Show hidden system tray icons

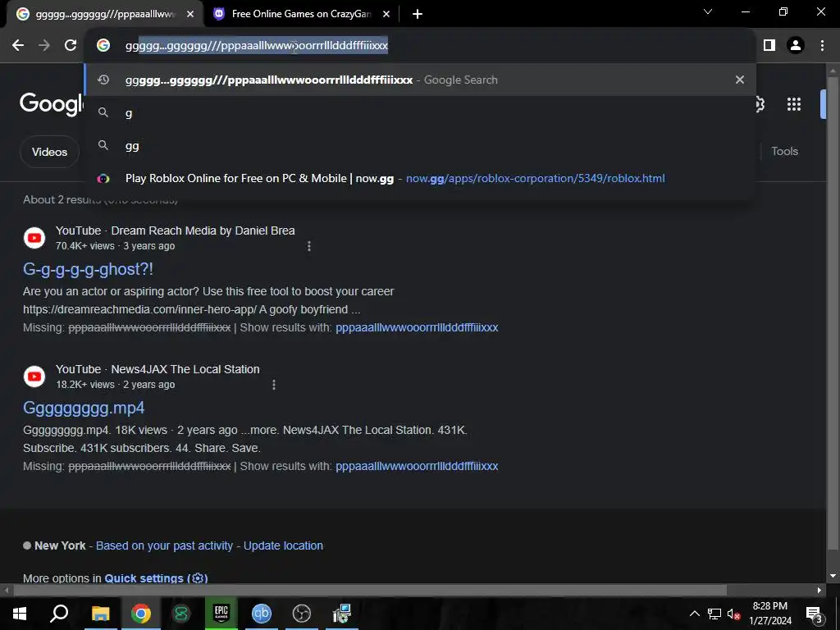(694, 614)
